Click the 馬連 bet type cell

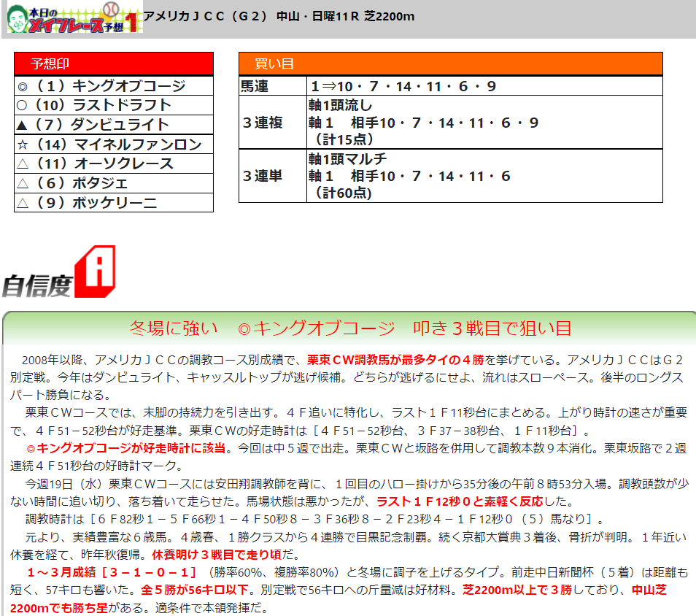tap(273, 85)
